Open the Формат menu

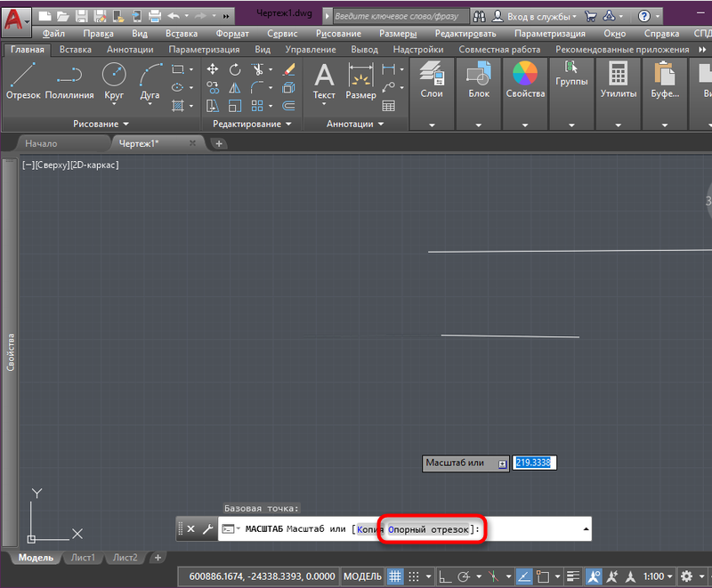(232, 33)
